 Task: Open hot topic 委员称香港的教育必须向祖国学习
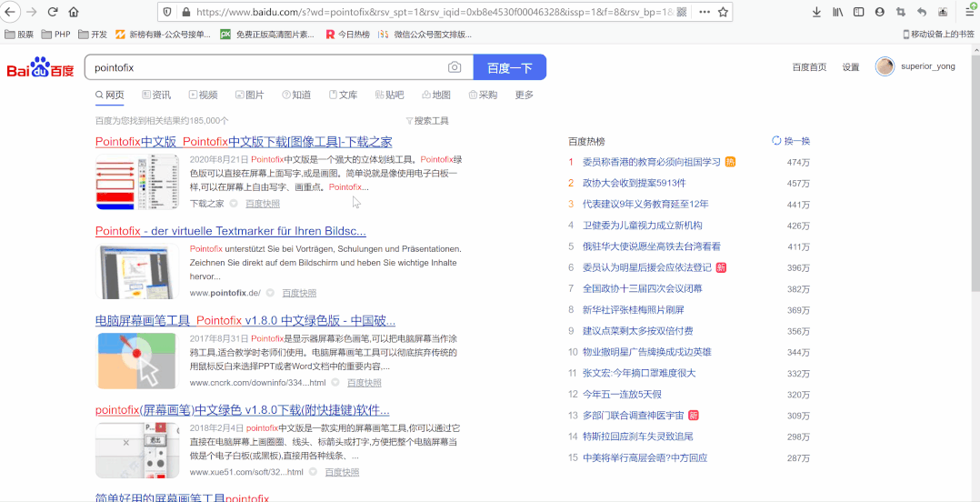coord(651,162)
